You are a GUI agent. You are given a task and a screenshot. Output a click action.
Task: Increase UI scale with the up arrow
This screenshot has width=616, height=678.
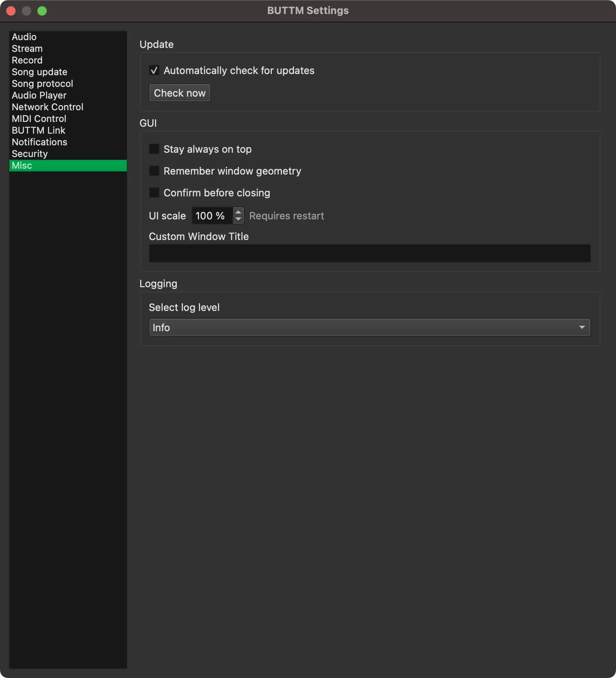coord(238,212)
